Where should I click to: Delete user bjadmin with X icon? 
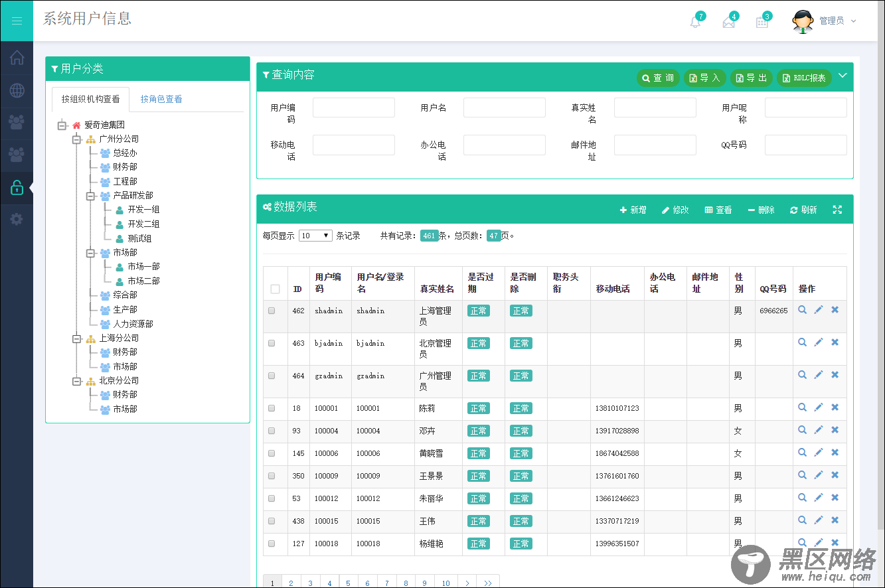pos(835,342)
